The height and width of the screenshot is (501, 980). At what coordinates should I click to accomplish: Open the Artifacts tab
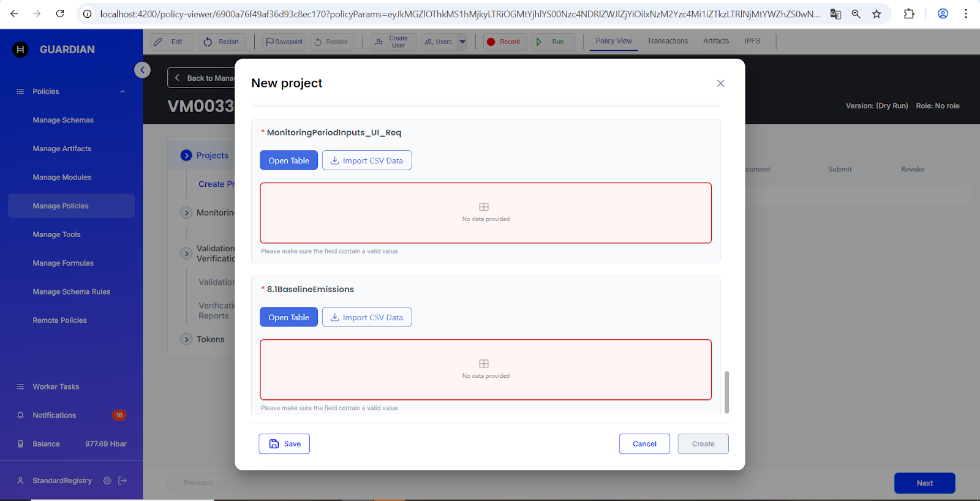[x=715, y=41]
